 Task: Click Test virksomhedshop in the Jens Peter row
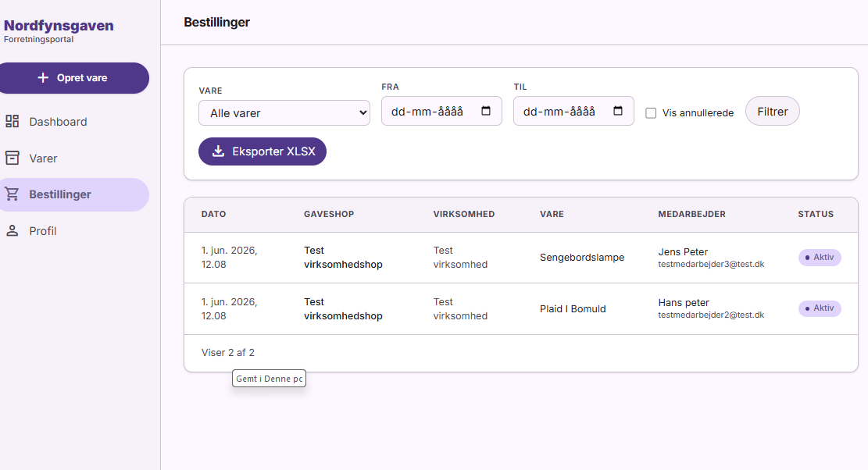pos(343,258)
